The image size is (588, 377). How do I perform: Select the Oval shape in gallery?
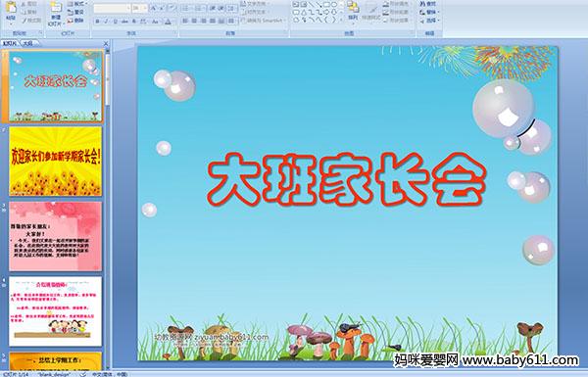(x=334, y=5)
